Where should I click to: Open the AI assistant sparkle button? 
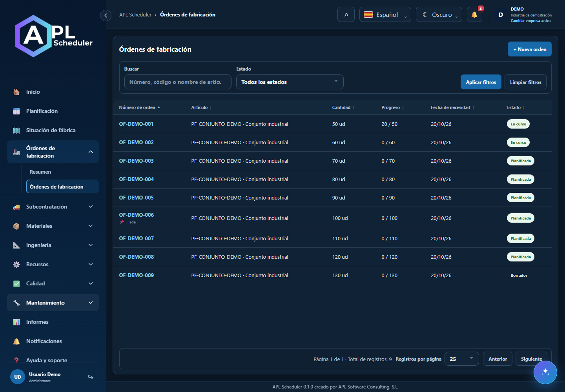(545, 372)
